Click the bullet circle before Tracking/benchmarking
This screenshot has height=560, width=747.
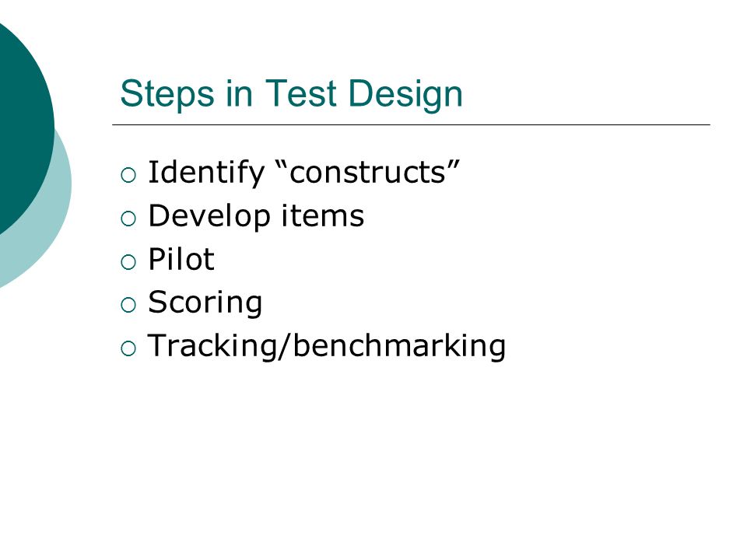pyautogui.click(x=128, y=348)
